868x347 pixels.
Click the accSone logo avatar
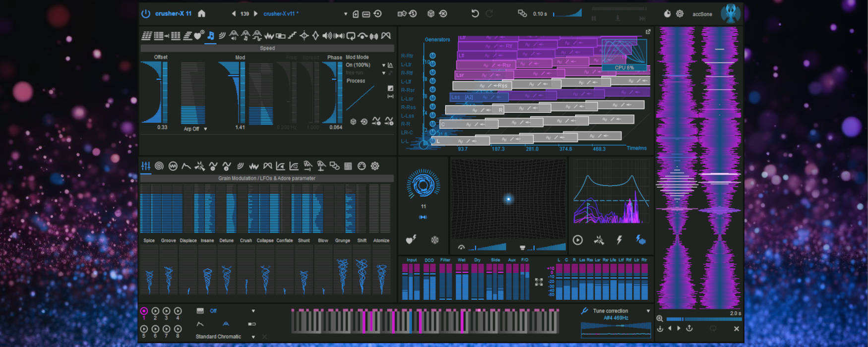click(730, 13)
